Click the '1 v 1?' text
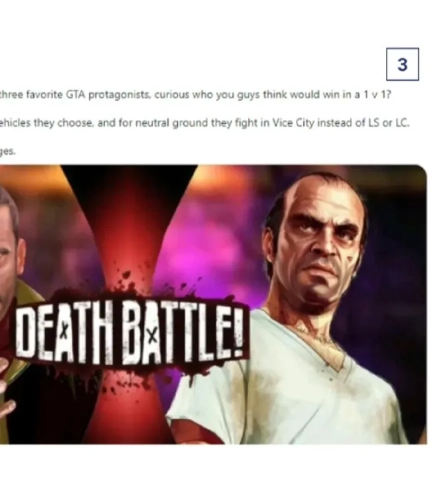The width and height of the screenshot is (448, 486). tap(377, 95)
